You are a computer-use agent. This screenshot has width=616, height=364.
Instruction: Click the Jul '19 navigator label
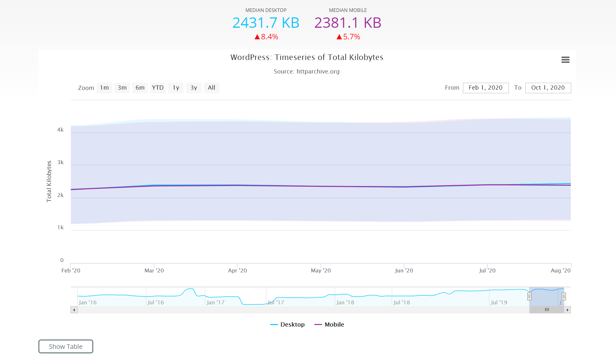(x=499, y=302)
